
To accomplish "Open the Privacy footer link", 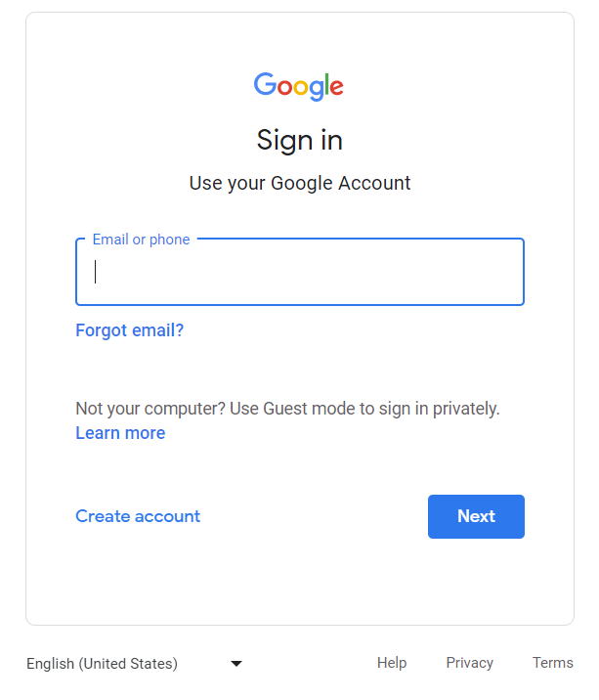I will point(470,663).
